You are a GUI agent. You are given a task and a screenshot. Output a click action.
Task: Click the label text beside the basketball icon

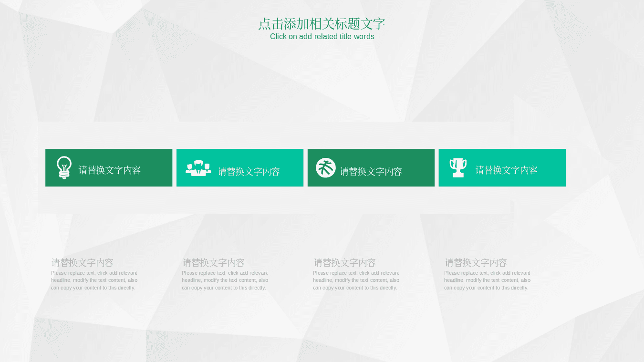(x=371, y=172)
